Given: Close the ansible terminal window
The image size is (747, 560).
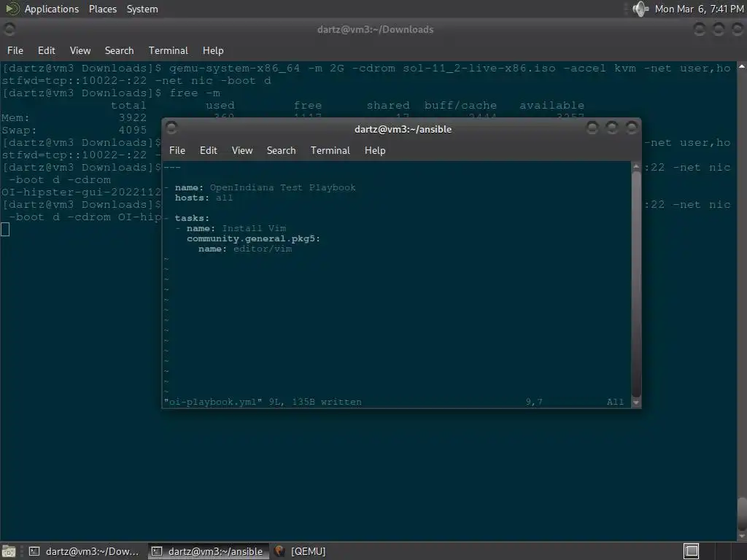Looking at the screenshot, I should (x=631, y=128).
